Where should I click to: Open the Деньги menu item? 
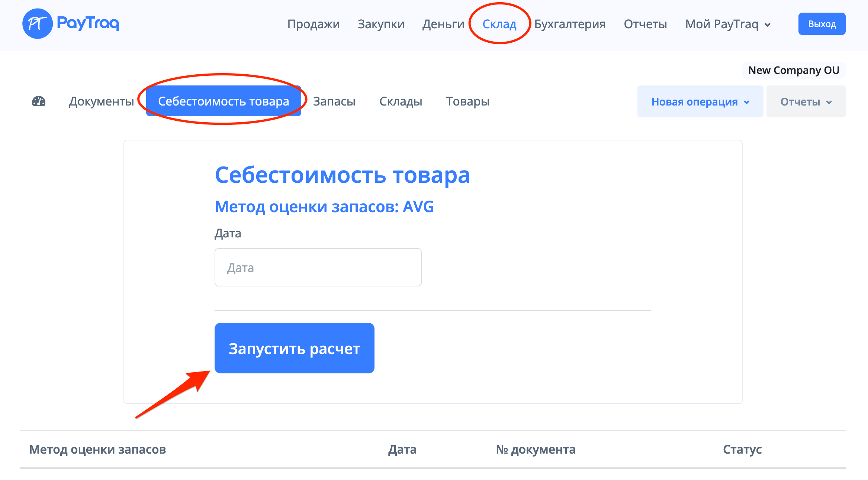[x=443, y=24]
